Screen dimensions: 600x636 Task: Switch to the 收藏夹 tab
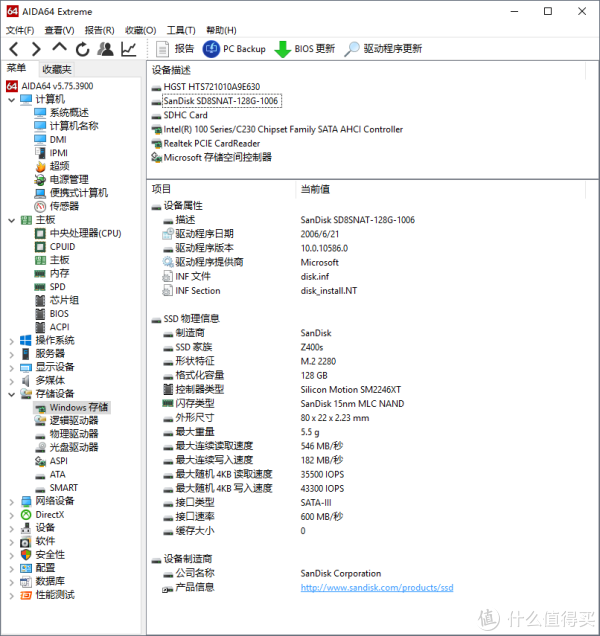[x=57, y=69]
